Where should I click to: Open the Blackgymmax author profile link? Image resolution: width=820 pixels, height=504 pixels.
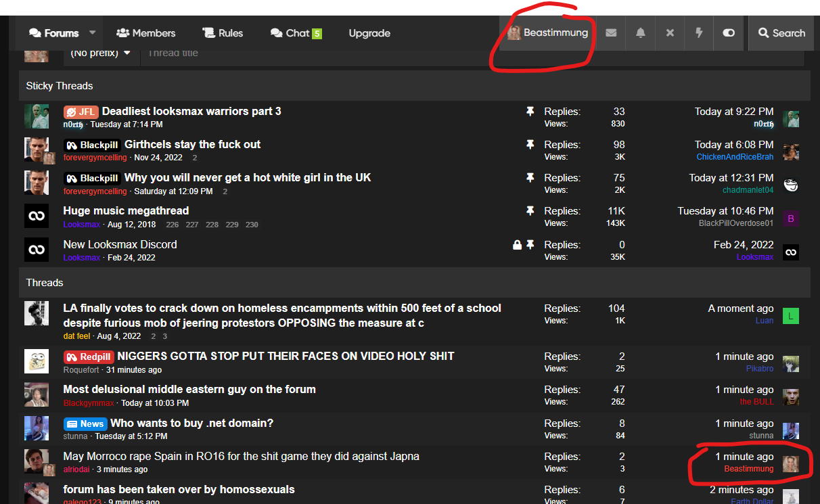click(x=89, y=403)
